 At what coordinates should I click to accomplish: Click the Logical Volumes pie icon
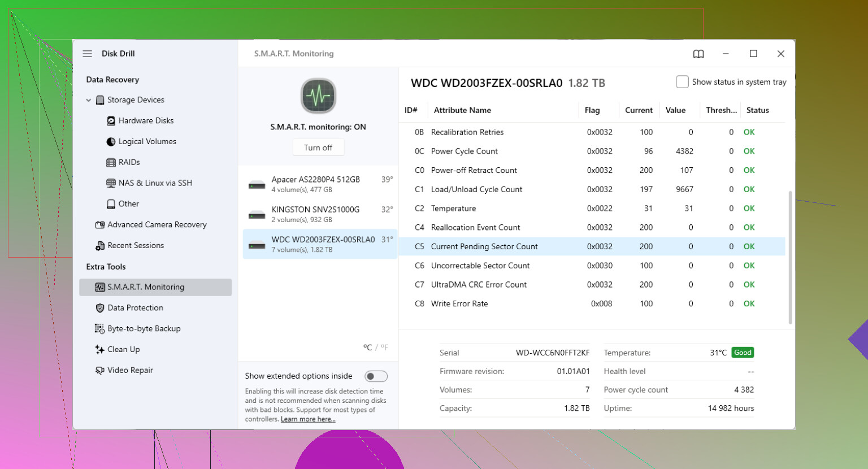click(x=111, y=142)
